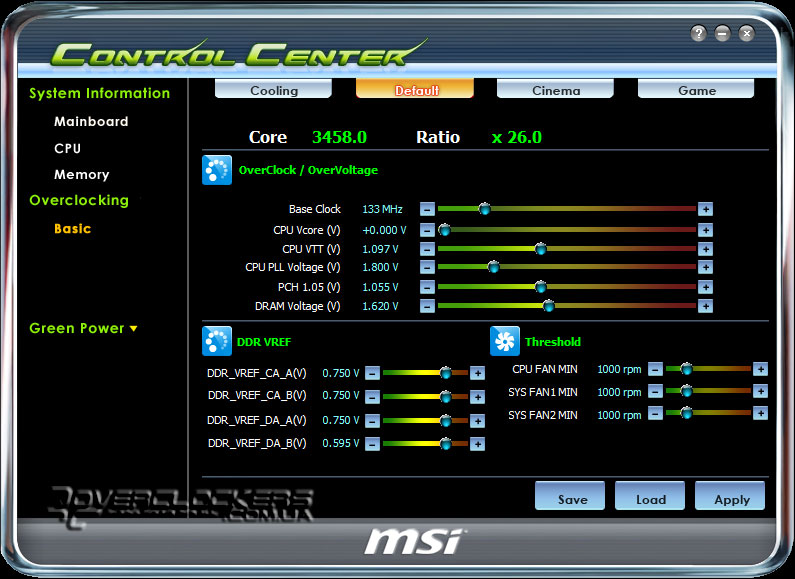Click the CPU Vcore slider knob
The height and width of the screenshot is (579, 795).
tap(445, 230)
